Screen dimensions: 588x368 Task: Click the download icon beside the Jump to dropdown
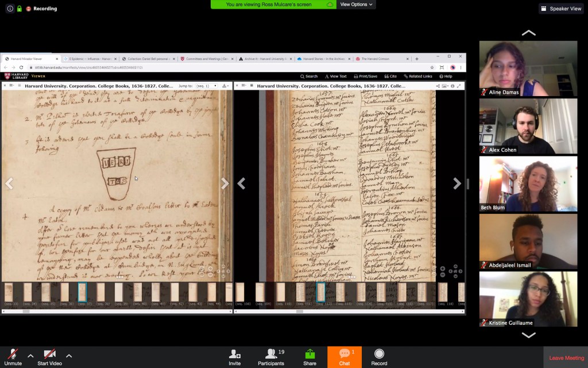click(224, 85)
